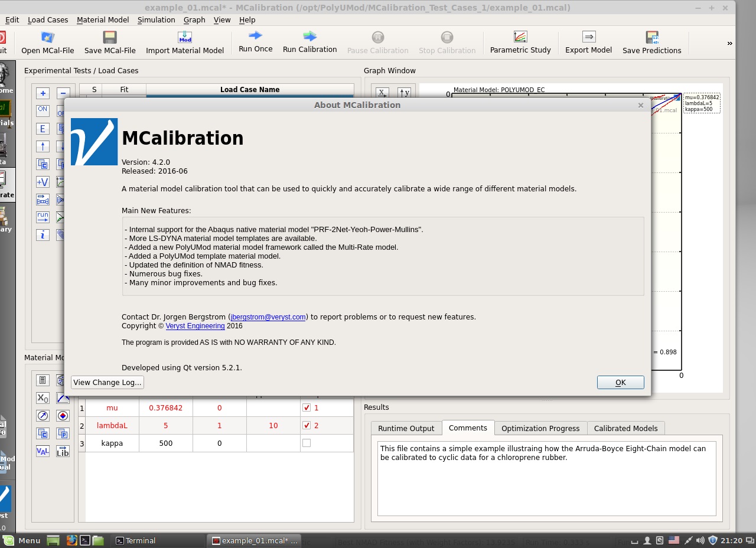Switch to the Optimization Progress tab

(x=540, y=428)
